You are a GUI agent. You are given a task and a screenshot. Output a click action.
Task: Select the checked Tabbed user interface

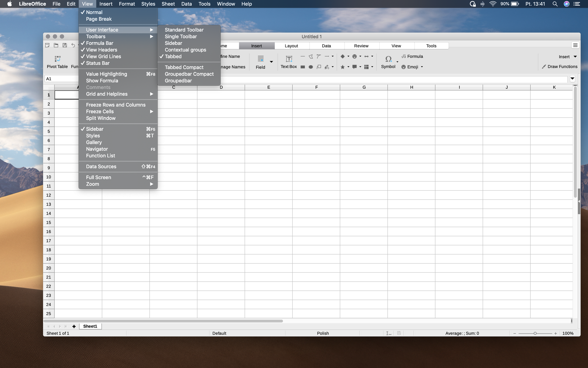click(x=189, y=56)
